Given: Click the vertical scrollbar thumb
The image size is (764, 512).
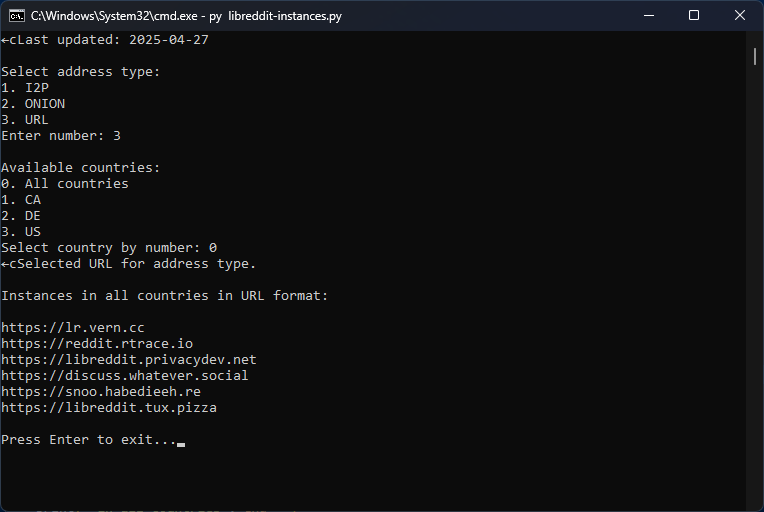Looking at the screenshot, I should pos(755,56).
